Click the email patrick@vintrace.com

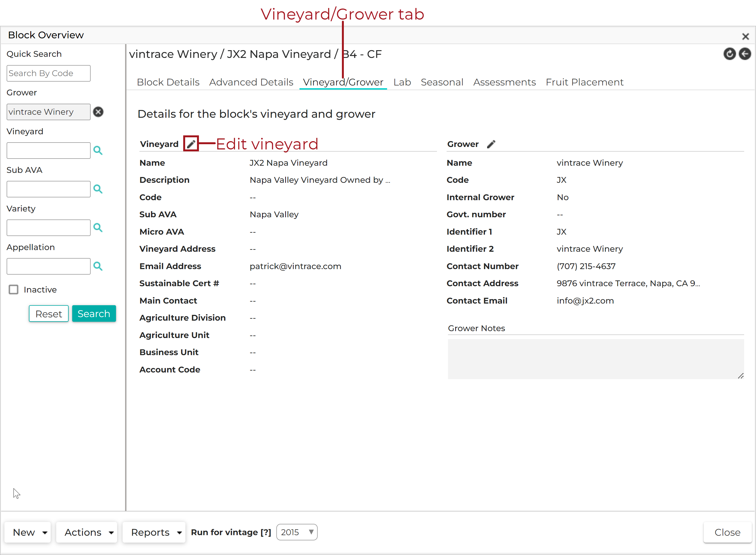tap(295, 266)
